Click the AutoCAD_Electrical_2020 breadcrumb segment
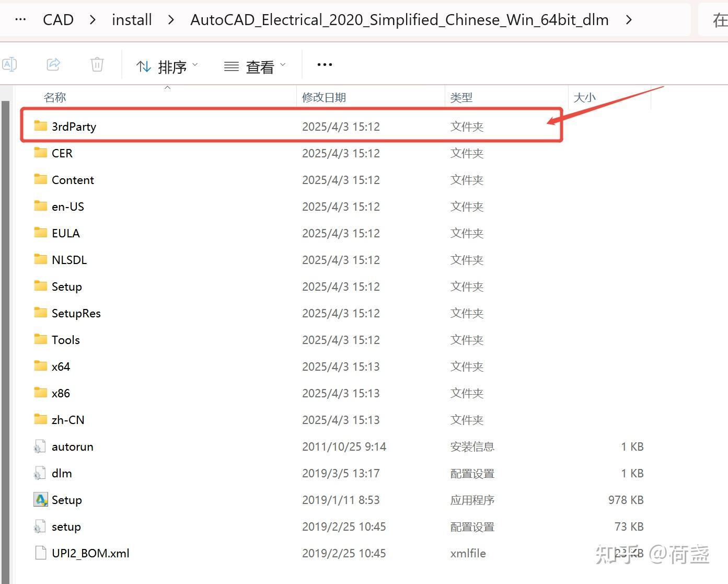 tap(400, 20)
